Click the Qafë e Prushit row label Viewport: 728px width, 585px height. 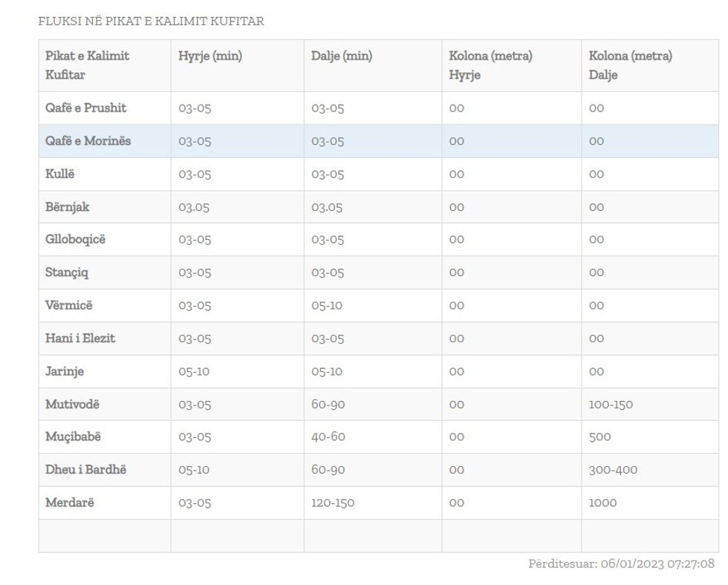point(86,108)
